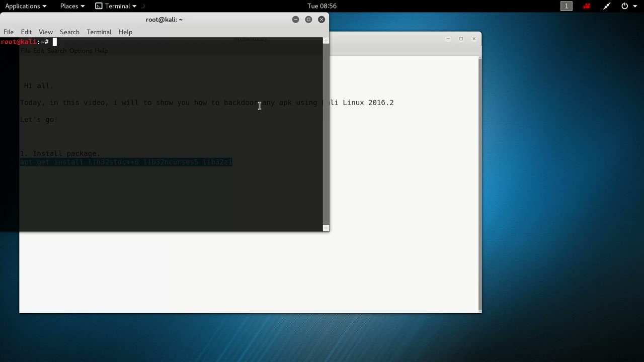Open the terminal File menu
This screenshot has width=644, height=362.
point(9,32)
